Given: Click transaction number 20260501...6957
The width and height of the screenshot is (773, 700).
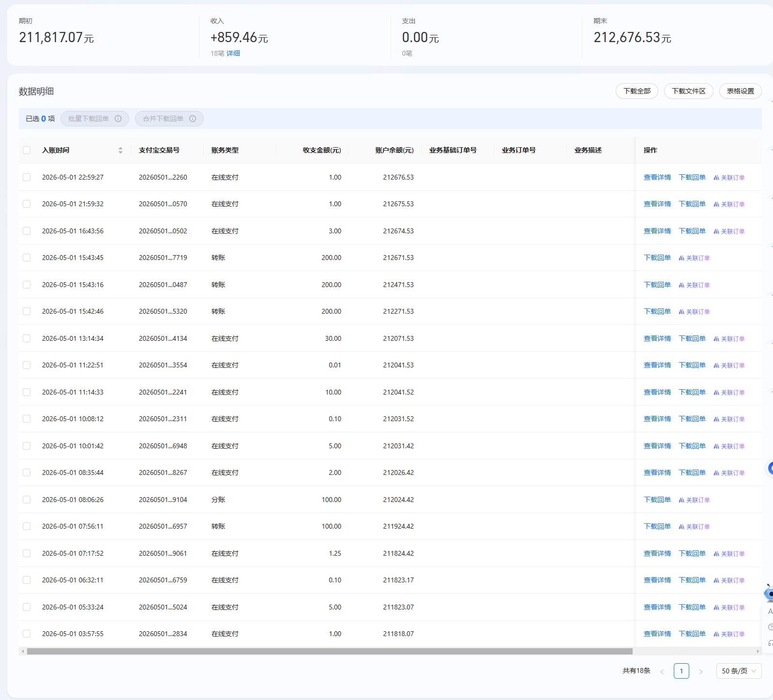Looking at the screenshot, I should click(x=163, y=526).
